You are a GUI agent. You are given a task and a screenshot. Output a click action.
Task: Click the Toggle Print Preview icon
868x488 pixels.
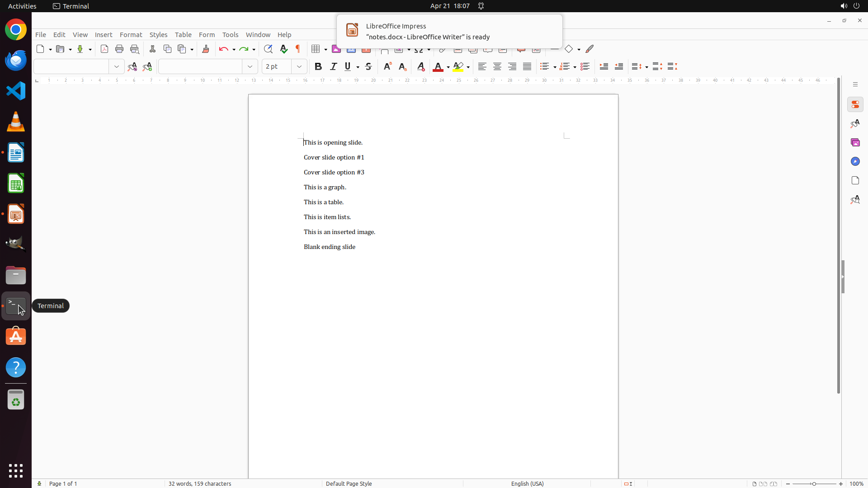click(x=135, y=49)
